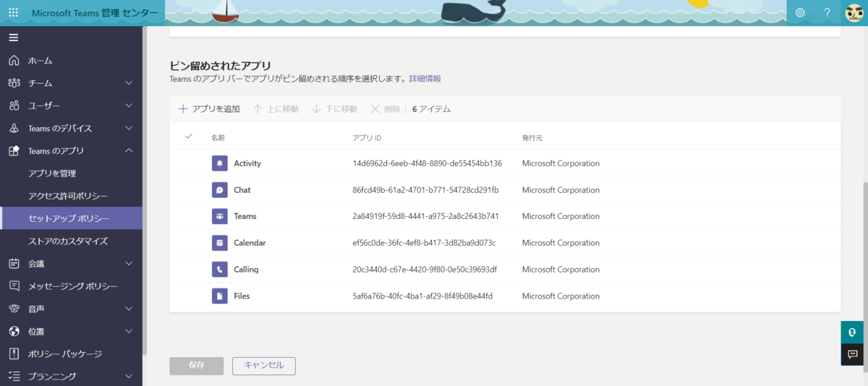Image resolution: width=868 pixels, height=386 pixels.
Task: Open the user profile avatar
Action: click(854, 13)
